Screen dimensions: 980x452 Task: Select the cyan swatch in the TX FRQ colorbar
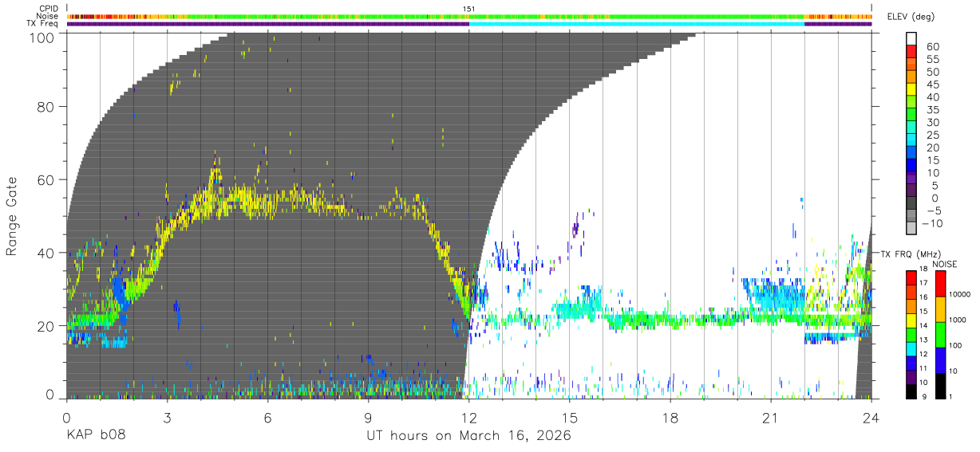click(x=911, y=348)
